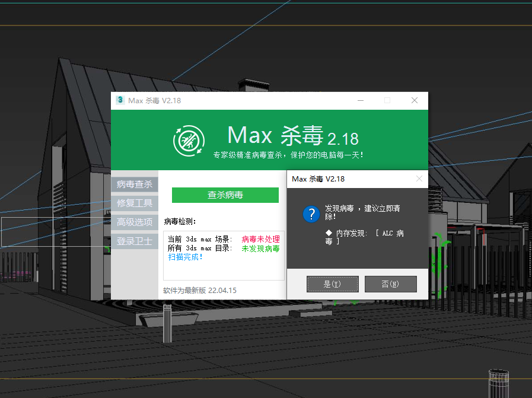Screen dimensions: 532x398
Task: Open the 登录卫士 sidebar tab
Action: (135, 241)
